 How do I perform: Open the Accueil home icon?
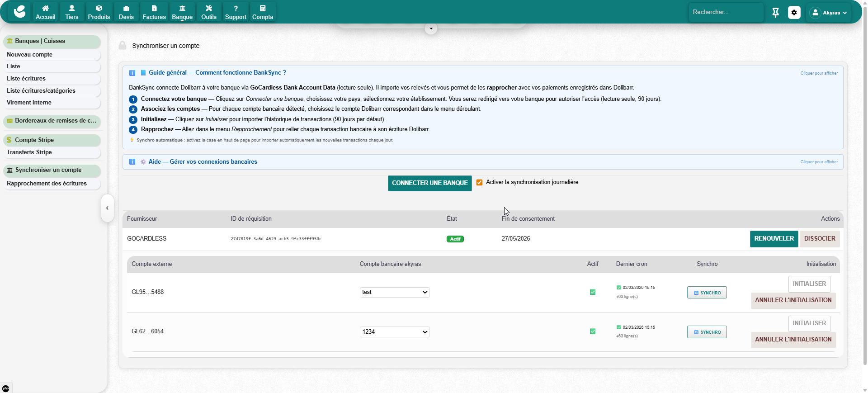[45, 8]
